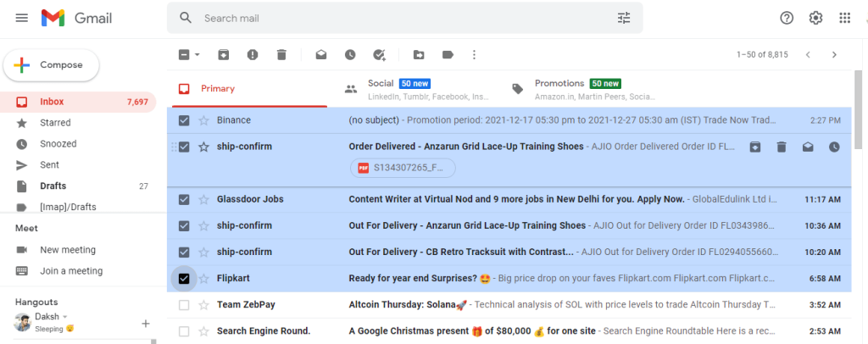Open the select dropdown arrow beside checkbox
The width and height of the screenshot is (868, 344).
click(x=197, y=55)
